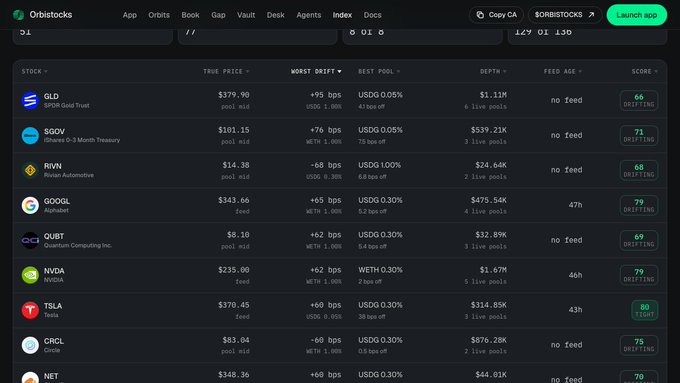The image size is (680, 383).
Task: Click GLD score badge 66 DRIFTING
Action: tap(639, 100)
